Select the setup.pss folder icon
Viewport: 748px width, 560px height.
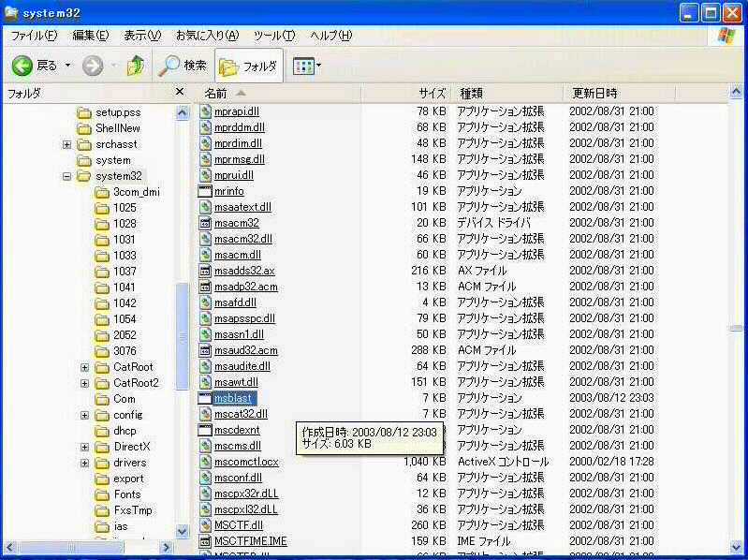coord(84,112)
